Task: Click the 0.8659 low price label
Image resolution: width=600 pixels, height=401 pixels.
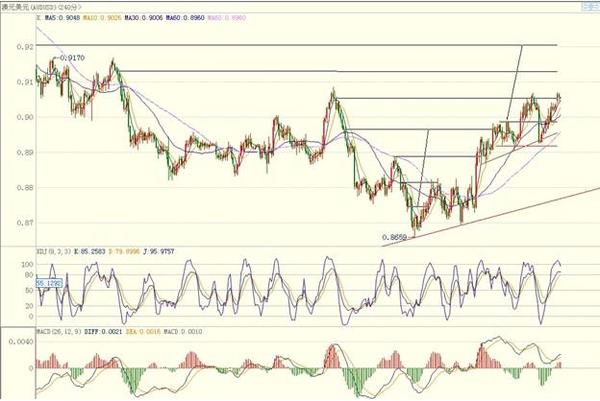Action: pyautogui.click(x=397, y=238)
